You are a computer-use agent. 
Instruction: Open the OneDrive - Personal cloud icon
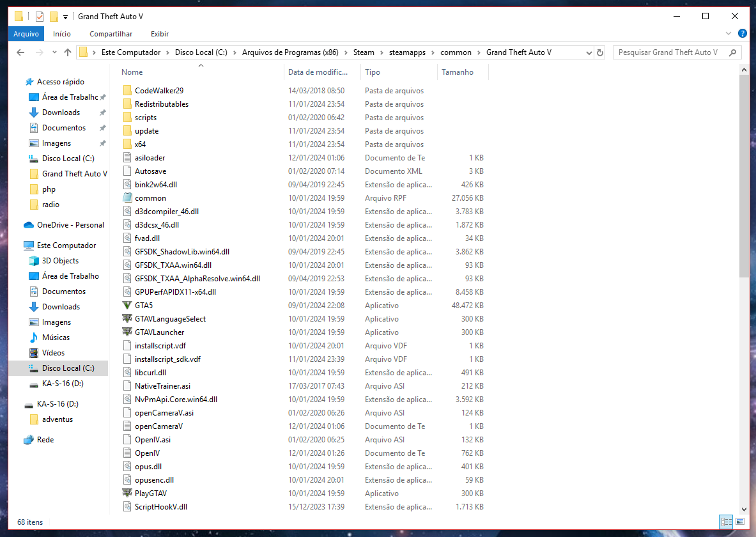pos(29,225)
